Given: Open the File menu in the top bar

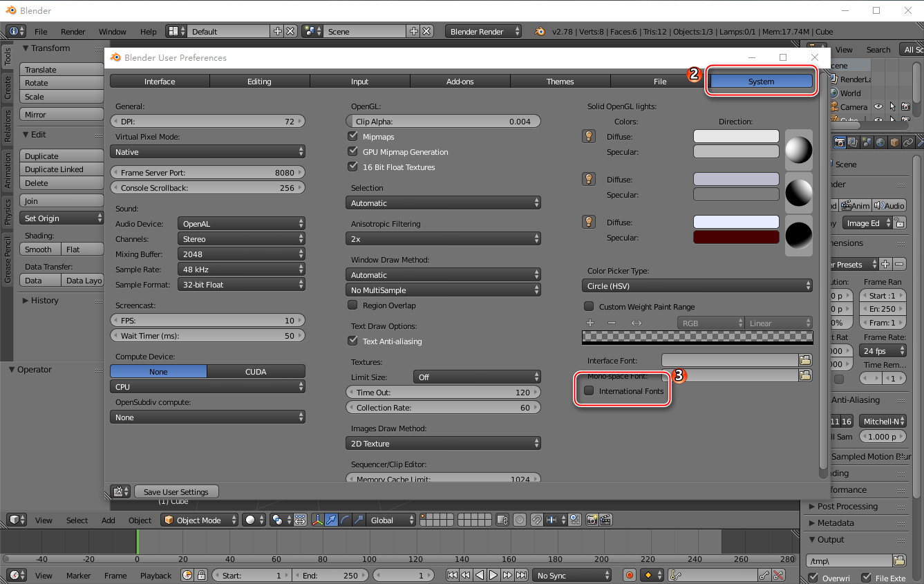Looking at the screenshot, I should point(41,31).
